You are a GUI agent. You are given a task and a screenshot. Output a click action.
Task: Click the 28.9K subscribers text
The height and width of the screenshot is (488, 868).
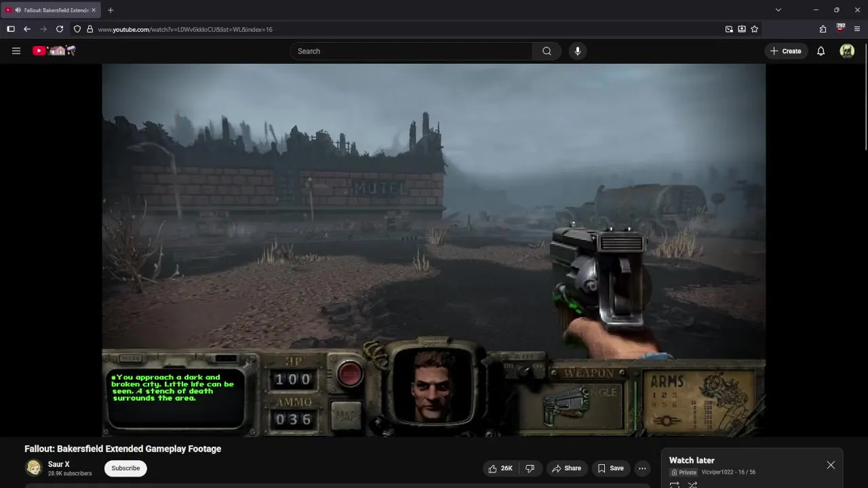point(70,474)
